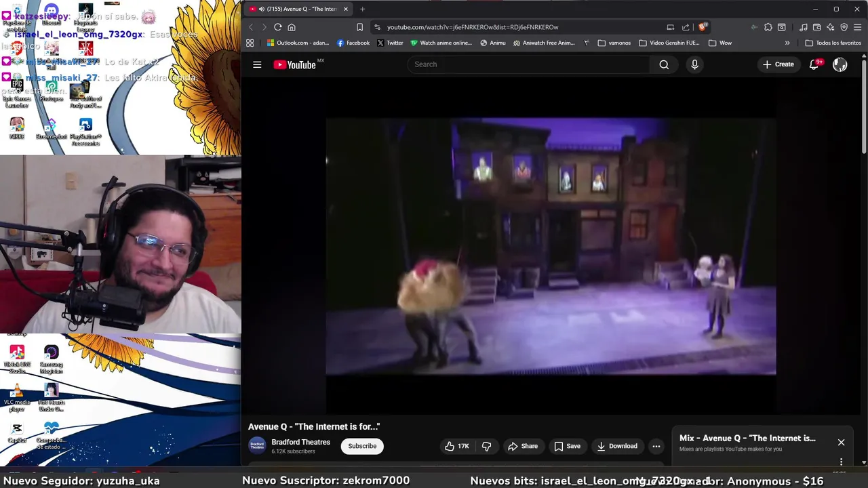Open Todos los favoritos folder
The width and height of the screenshot is (868, 488).
click(x=833, y=43)
